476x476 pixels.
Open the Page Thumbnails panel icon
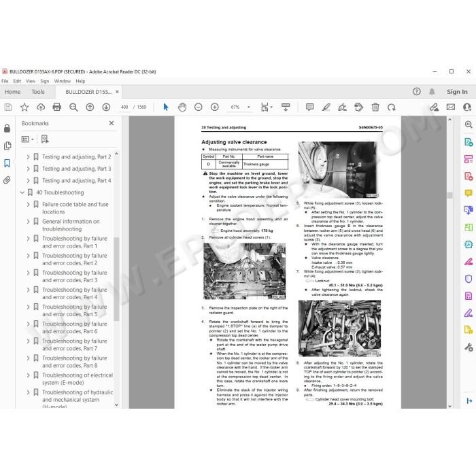coord(7,146)
